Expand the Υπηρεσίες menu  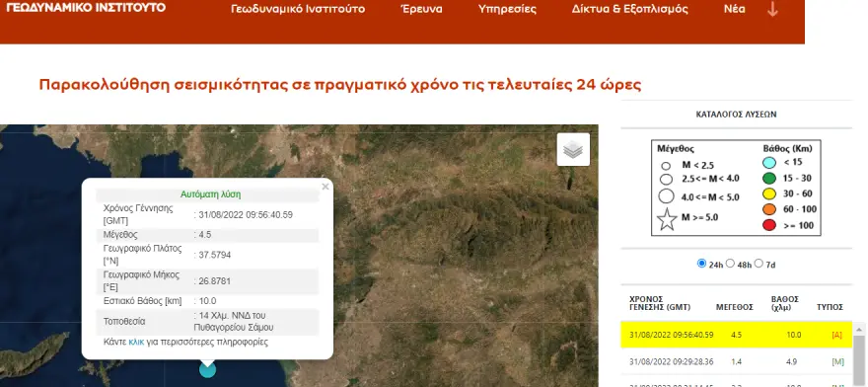point(507,10)
